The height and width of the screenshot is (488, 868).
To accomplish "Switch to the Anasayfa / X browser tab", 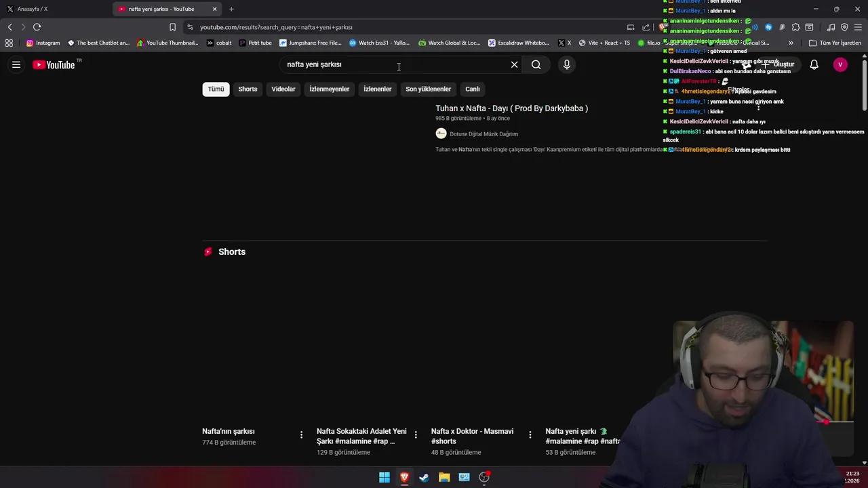I will 54,9.
